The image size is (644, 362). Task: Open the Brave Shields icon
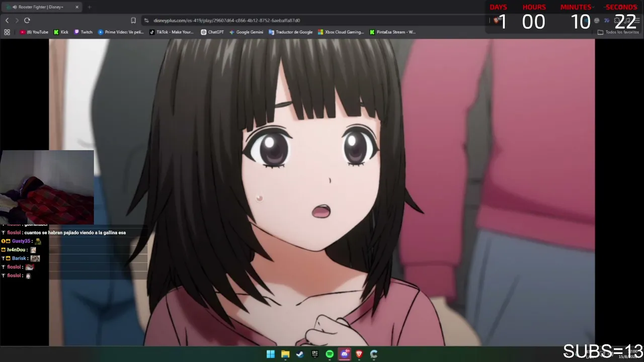(x=497, y=20)
